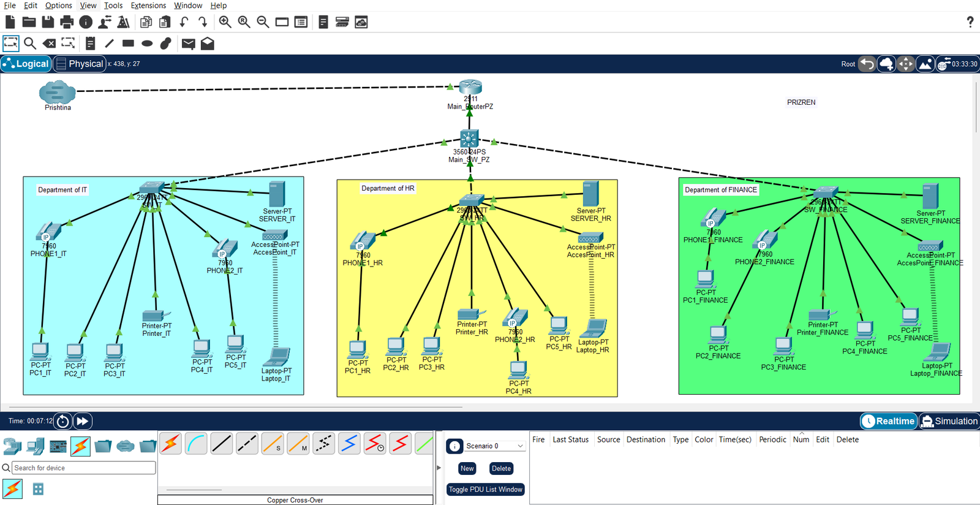The height and width of the screenshot is (505, 980).
Task: Click the New scenario button
Action: pos(467,468)
